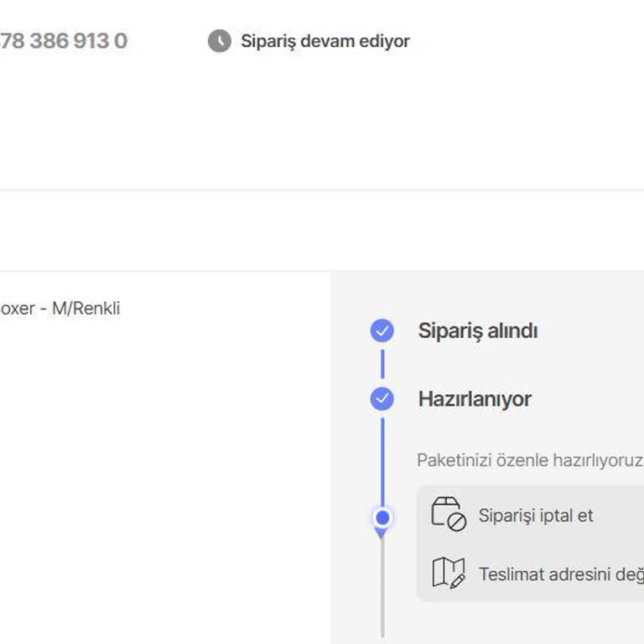Viewport: 644px width, 644px height.
Task: Click the product name ending M/Renkli
Action: pyautogui.click(x=60, y=309)
